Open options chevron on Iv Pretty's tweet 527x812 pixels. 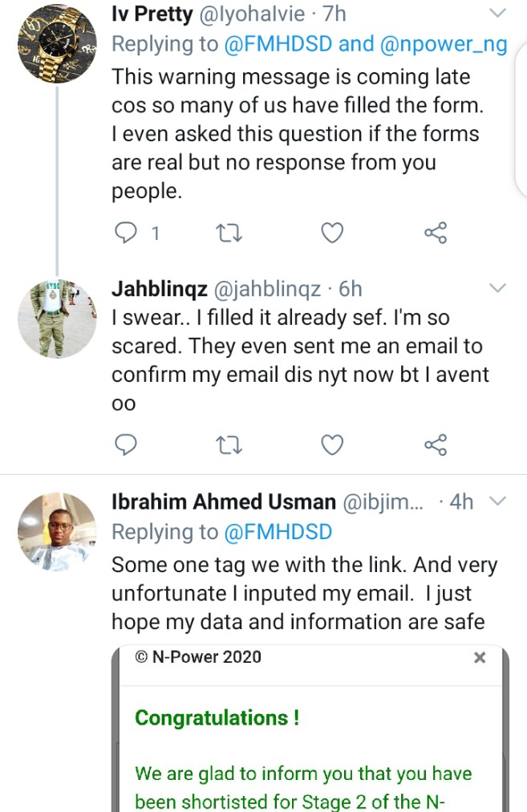click(497, 13)
